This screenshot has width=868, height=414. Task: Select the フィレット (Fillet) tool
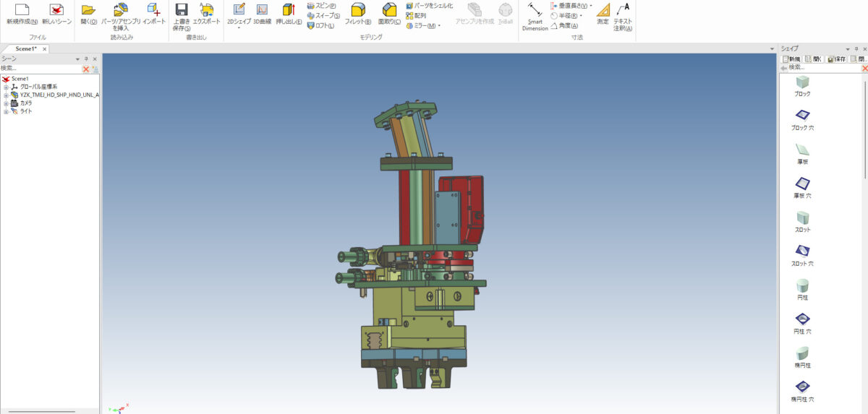pyautogui.click(x=357, y=10)
